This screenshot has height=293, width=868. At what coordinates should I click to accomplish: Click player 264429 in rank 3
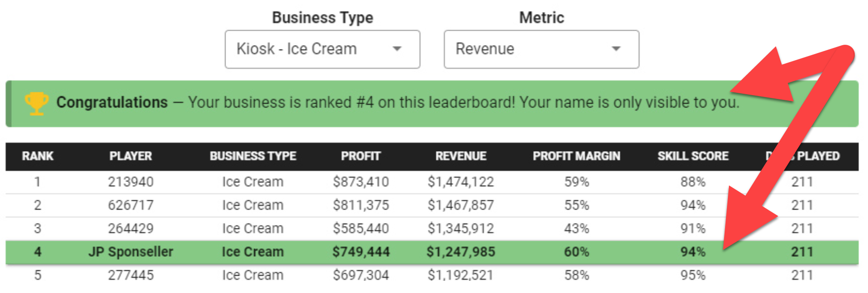tap(131, 228)
